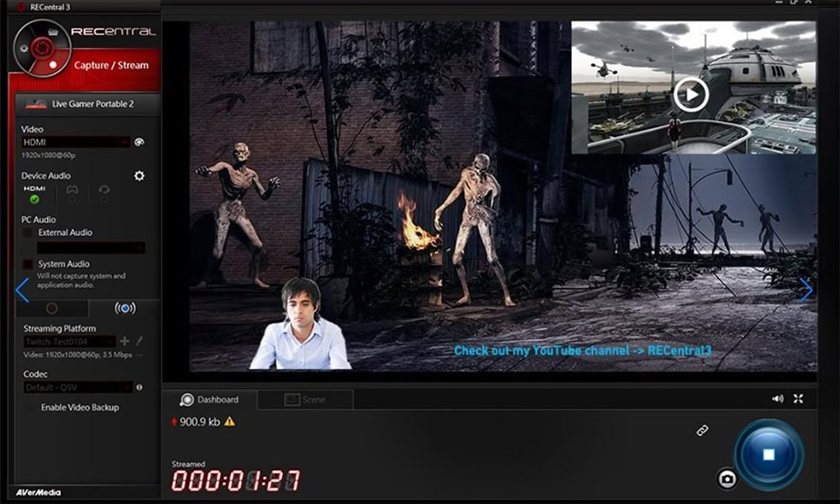
Task: Enable System Audio checkbox
Action: pyautogui.click(x=27, y=264)
